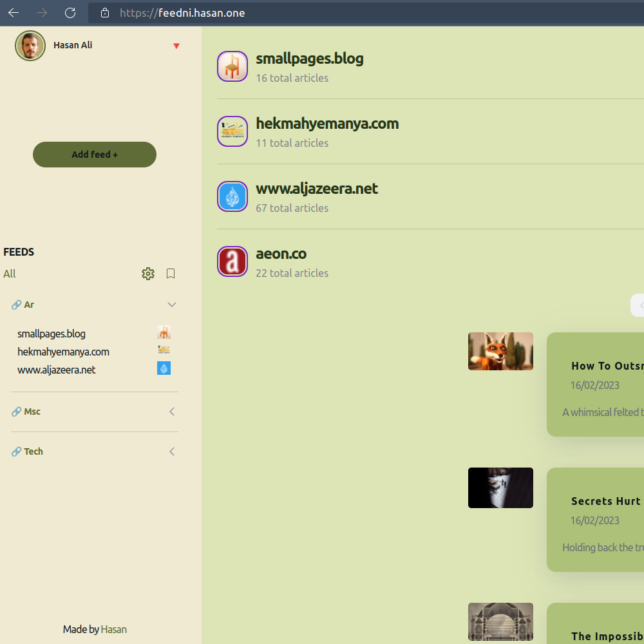Expand the Msc feed category

[171, 412]
